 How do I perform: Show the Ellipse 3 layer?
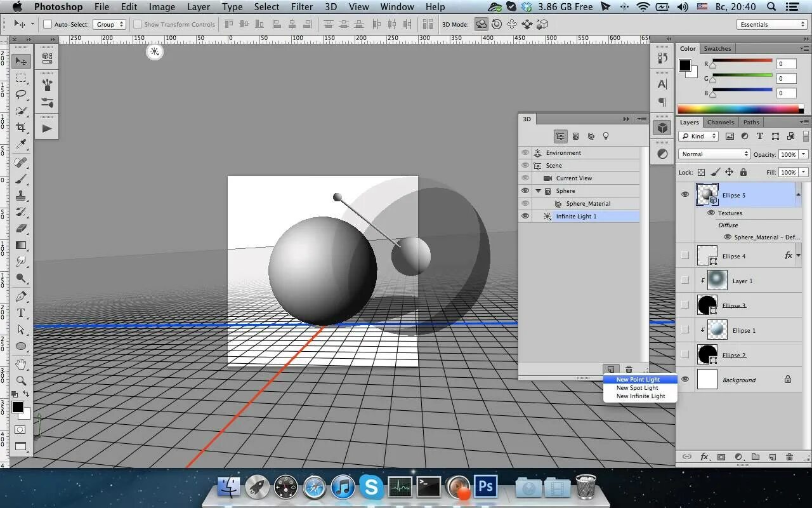pyautogui.click(x=684, y=305)
